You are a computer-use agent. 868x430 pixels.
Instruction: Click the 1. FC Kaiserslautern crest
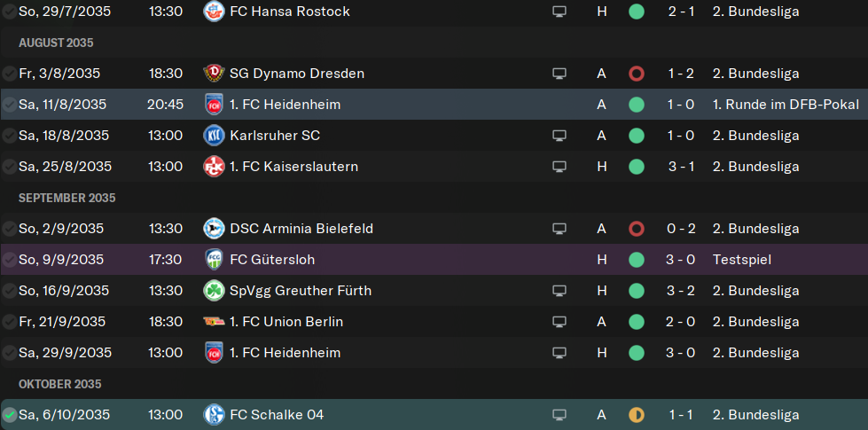[214, 166]
